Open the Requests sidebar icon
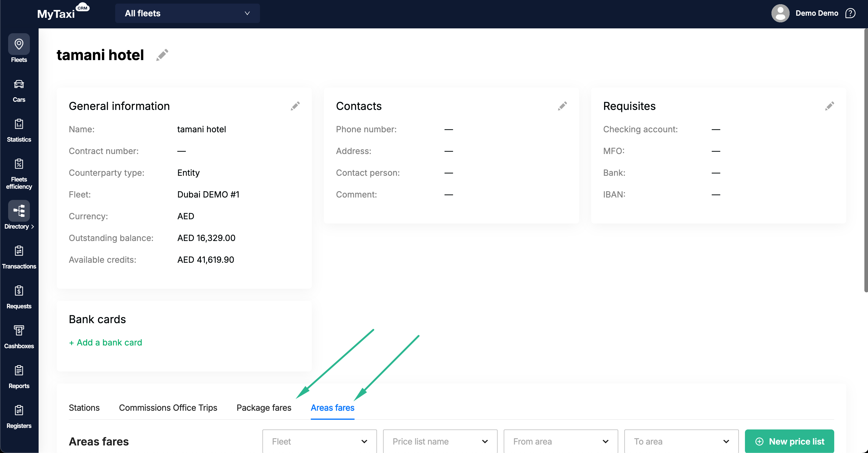Screen dimensions: 868x453 [x=19, y=291]
